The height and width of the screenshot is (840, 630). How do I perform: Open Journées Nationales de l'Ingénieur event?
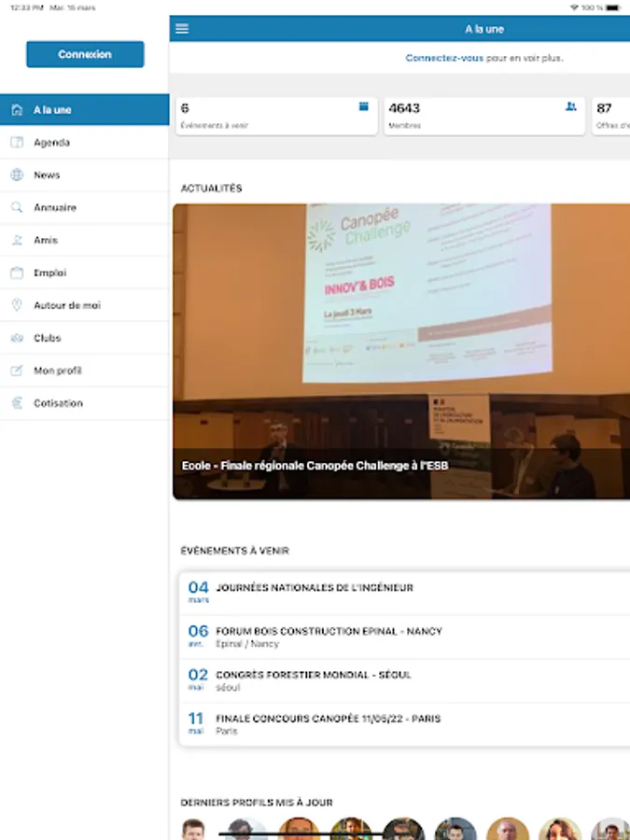[404, 594]
